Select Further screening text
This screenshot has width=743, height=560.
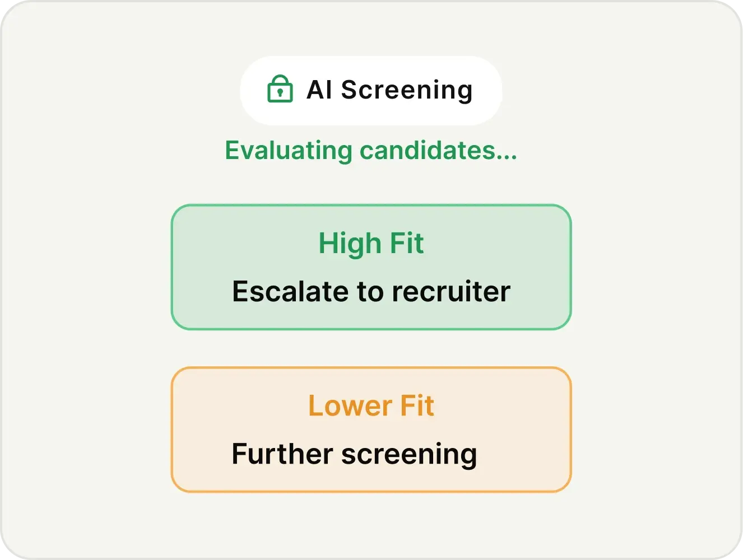[x=354, y=455]
